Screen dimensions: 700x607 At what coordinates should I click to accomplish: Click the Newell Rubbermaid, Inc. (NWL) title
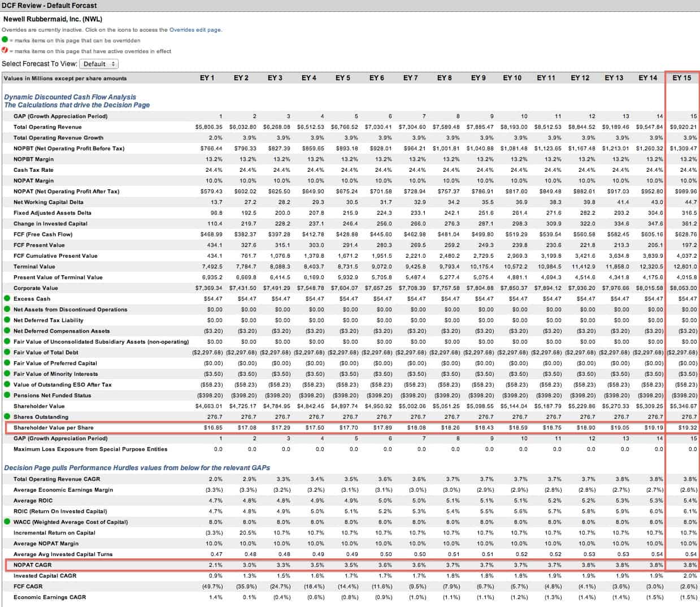click(x=53, y=19)
